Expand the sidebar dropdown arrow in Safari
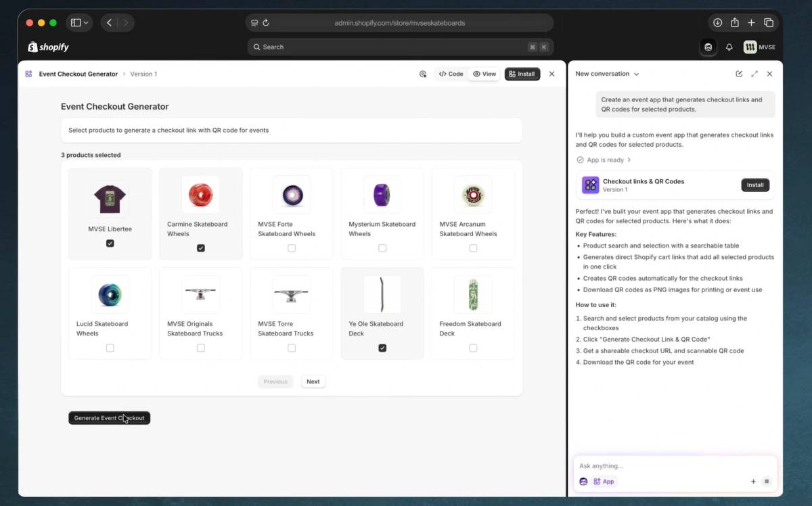 86,23
